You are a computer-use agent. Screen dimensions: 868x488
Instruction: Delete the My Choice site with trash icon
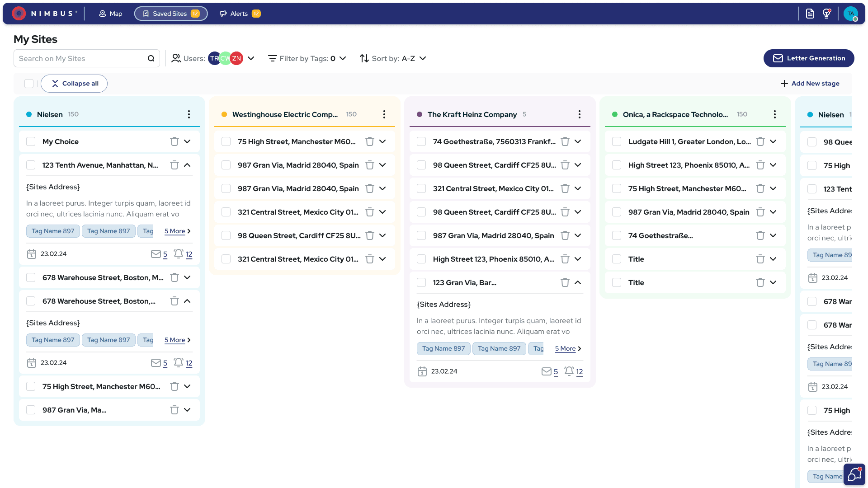tap(174, 141)
